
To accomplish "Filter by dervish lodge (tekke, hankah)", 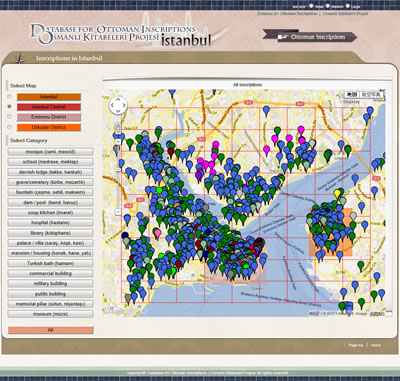I will coord(50,172).
